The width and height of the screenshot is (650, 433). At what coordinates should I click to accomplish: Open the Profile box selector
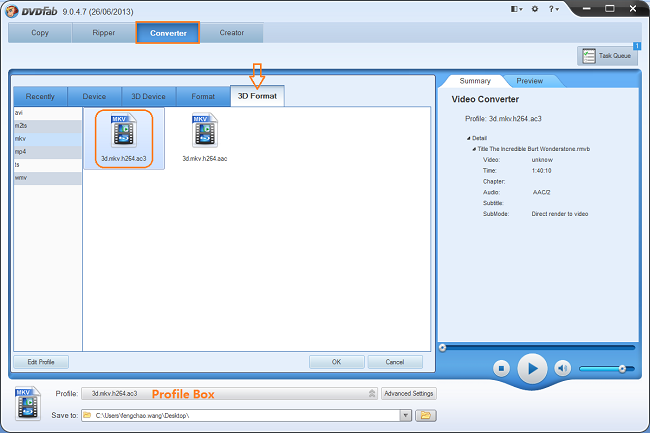pos(229,394)
